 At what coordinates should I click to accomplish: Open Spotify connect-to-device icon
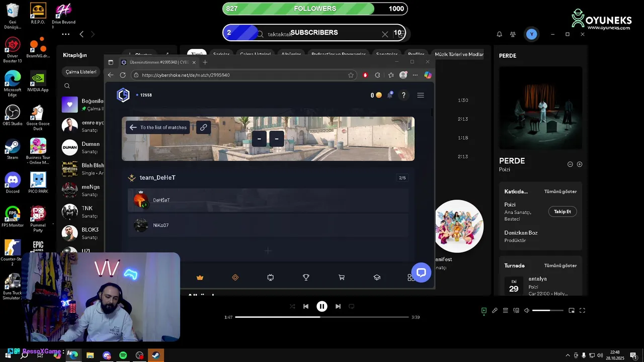coord(516,311)
